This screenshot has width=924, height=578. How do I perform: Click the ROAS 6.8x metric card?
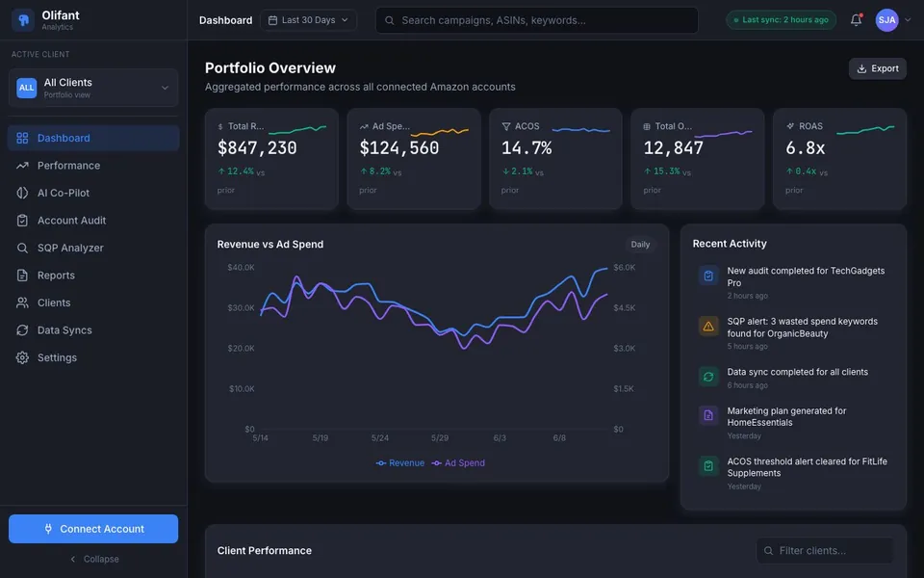pyautogui.click(x=839, y=159)
